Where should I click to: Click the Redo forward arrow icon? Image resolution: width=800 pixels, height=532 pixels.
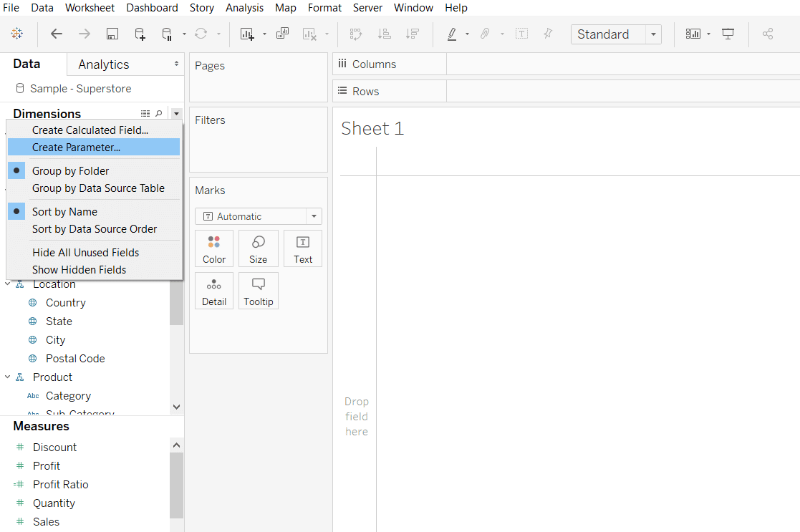(85, 34)
